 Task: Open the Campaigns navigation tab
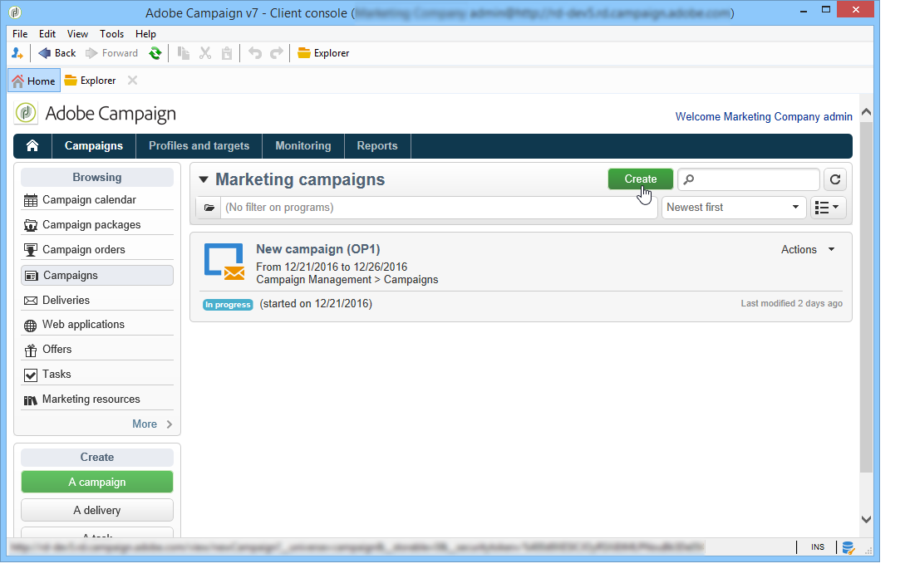94,146
